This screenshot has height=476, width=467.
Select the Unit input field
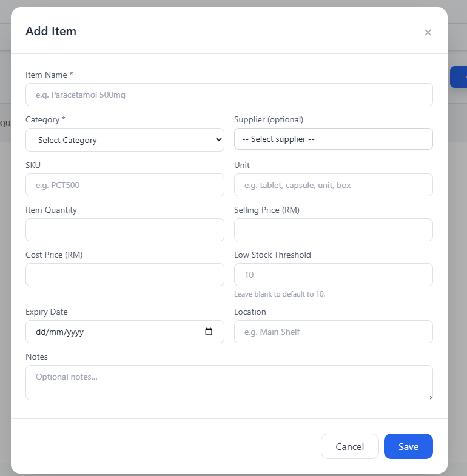pos(333,185)
